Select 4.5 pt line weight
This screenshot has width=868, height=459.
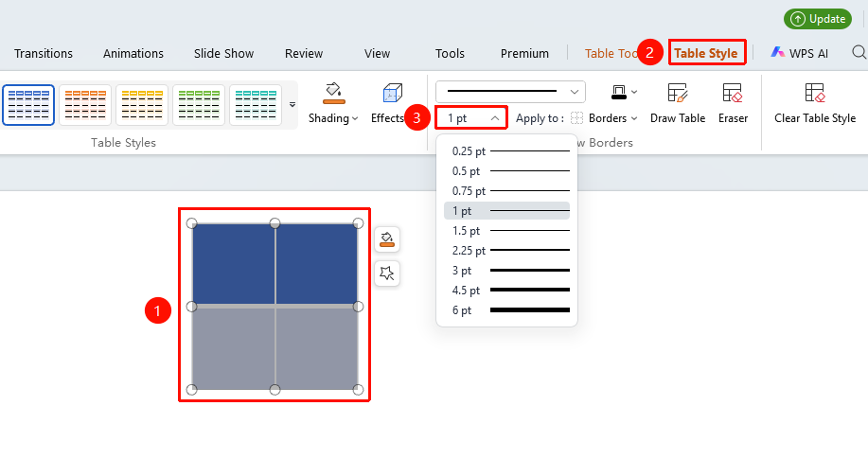[x=506, y=291]
